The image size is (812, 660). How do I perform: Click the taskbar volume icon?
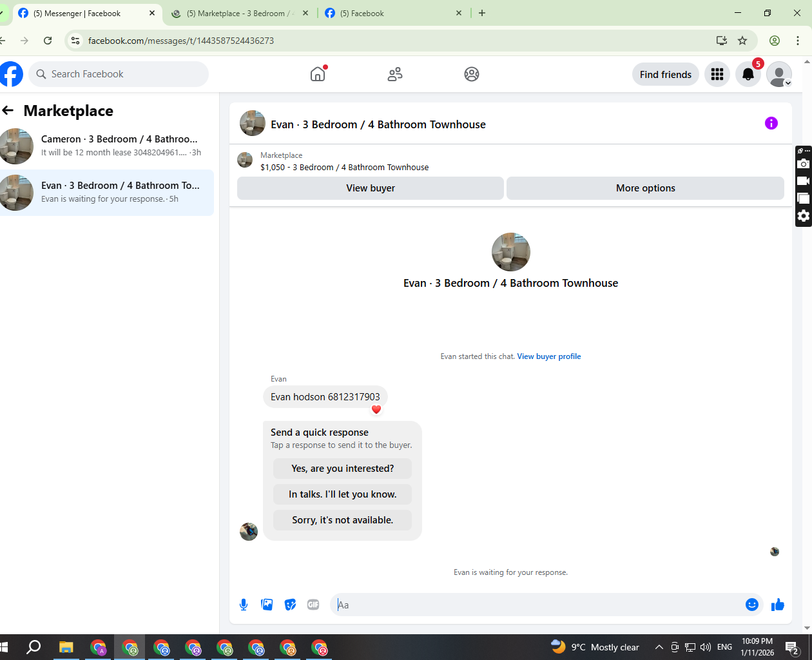coord(706,647)
